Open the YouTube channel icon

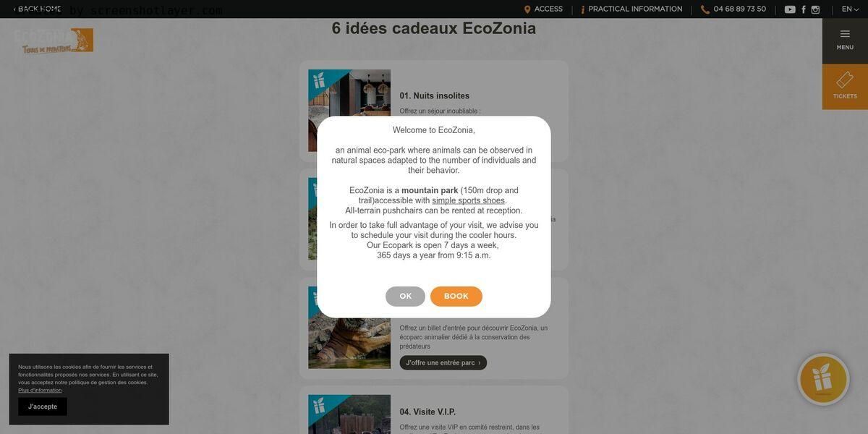[790, 9]
